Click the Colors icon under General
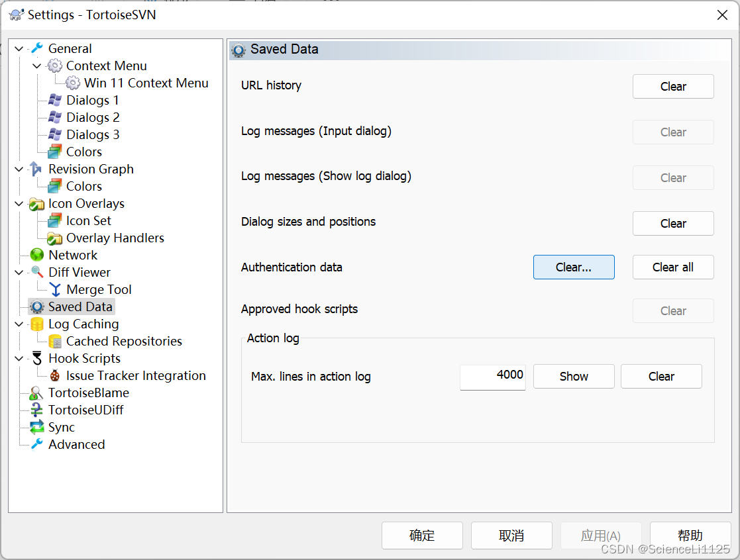The image size is (740, 560). [55, 152]
